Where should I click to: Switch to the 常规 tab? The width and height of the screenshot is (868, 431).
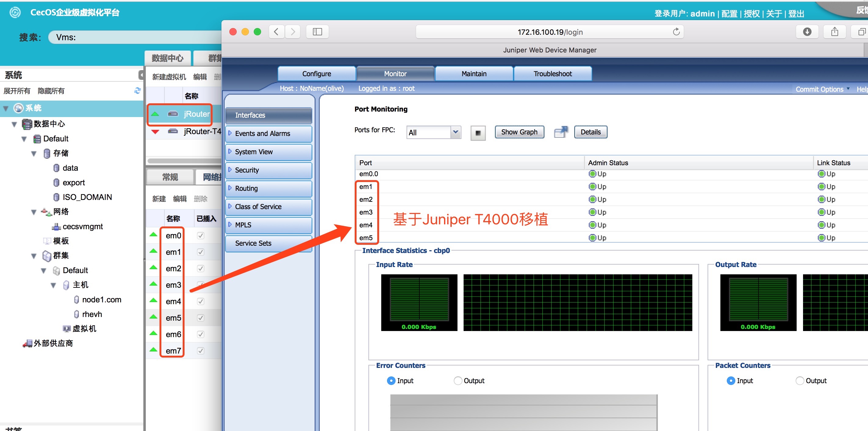[x=170, y=177]
